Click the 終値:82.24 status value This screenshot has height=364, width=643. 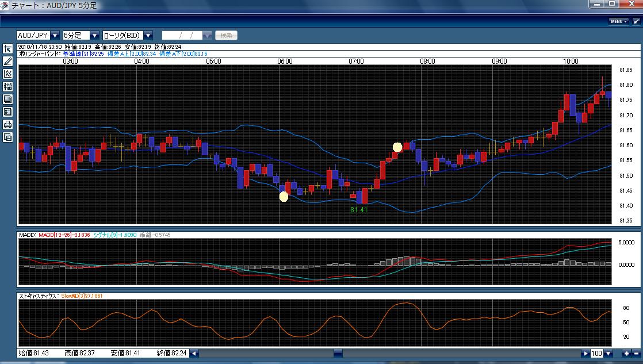[171, 353]
